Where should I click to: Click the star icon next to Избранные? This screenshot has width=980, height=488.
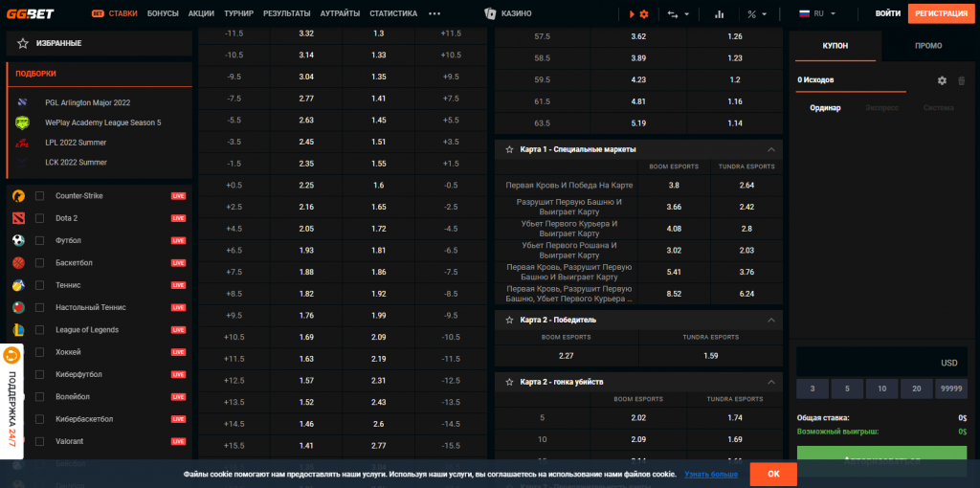pos(22,44)
